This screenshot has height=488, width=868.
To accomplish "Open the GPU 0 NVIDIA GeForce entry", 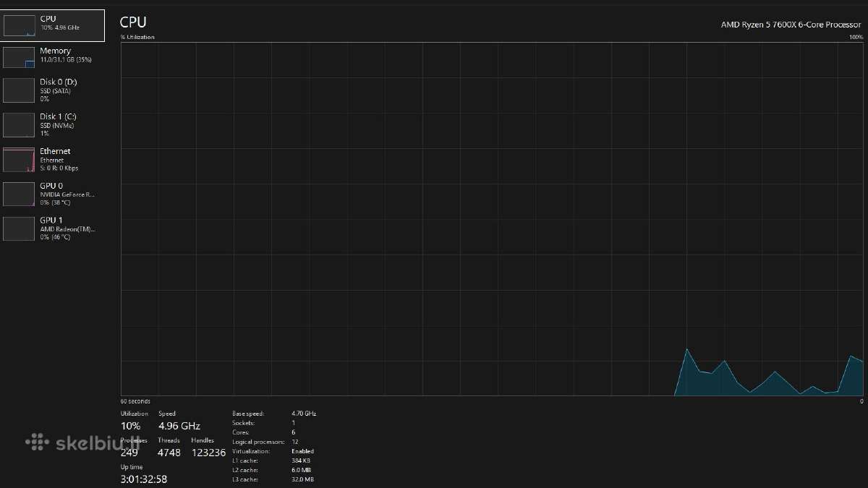I will (53, 194).
